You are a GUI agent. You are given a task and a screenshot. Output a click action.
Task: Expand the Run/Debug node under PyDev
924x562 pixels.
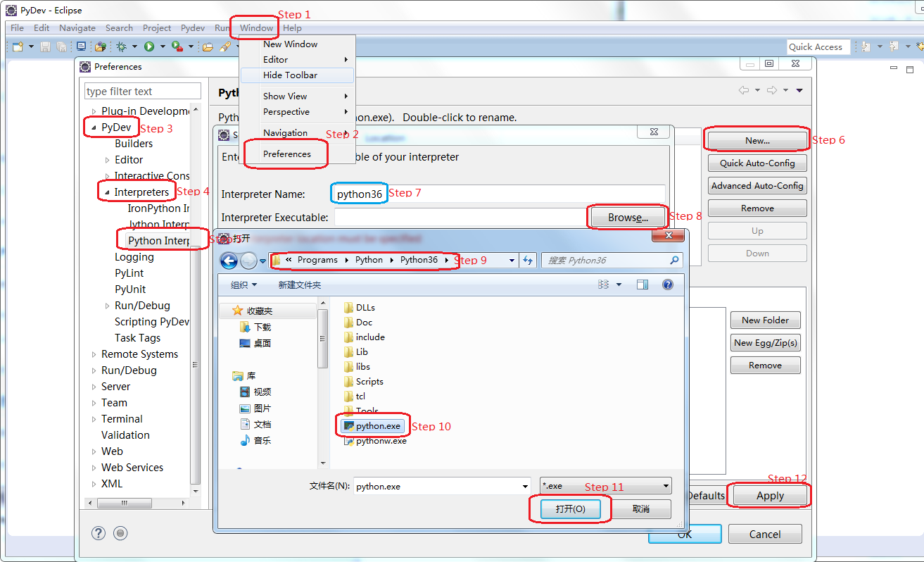pos(107,306)
